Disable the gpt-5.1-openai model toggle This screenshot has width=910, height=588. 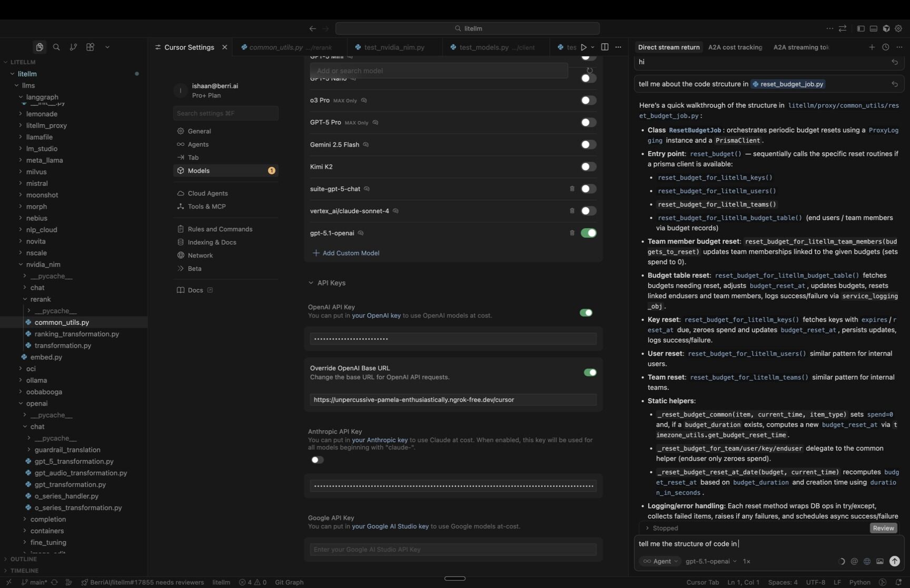pos(588,233)
